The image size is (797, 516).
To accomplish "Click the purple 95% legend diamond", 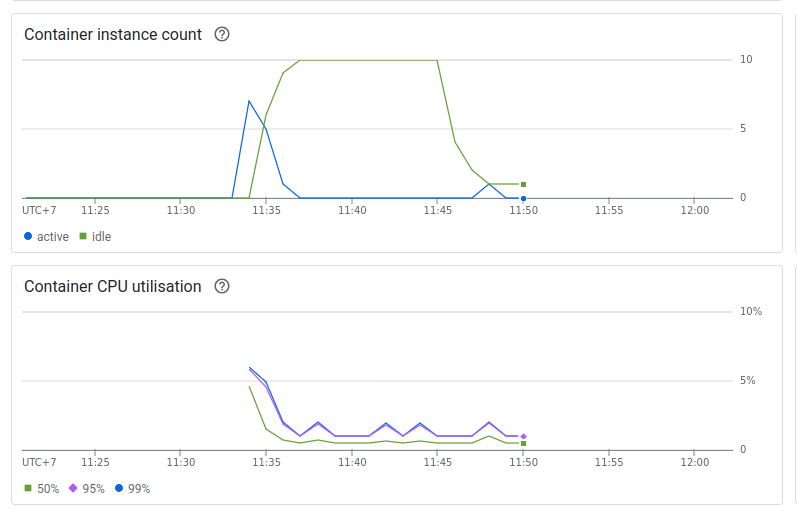I will pos(72,489).
